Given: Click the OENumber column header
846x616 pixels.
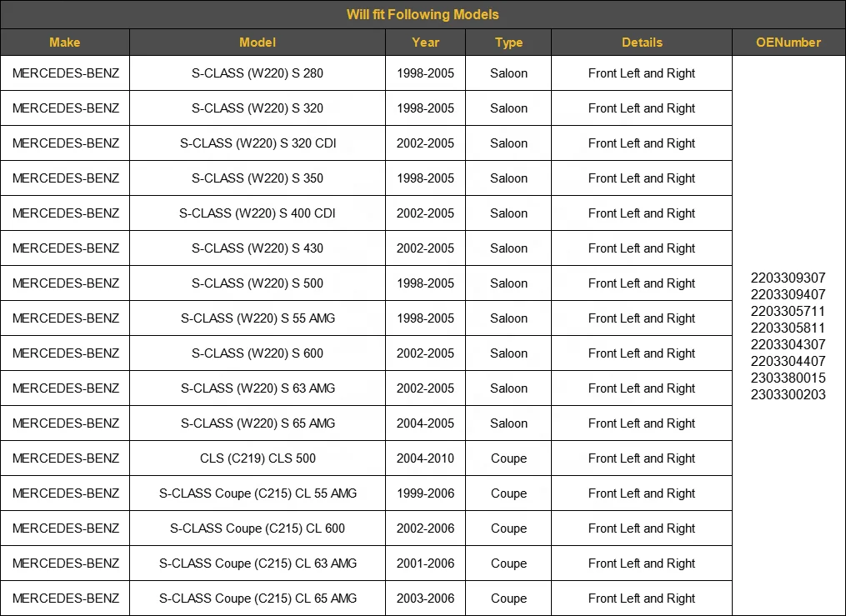Looking at the screenshot, I should click(x=788, y=42).
